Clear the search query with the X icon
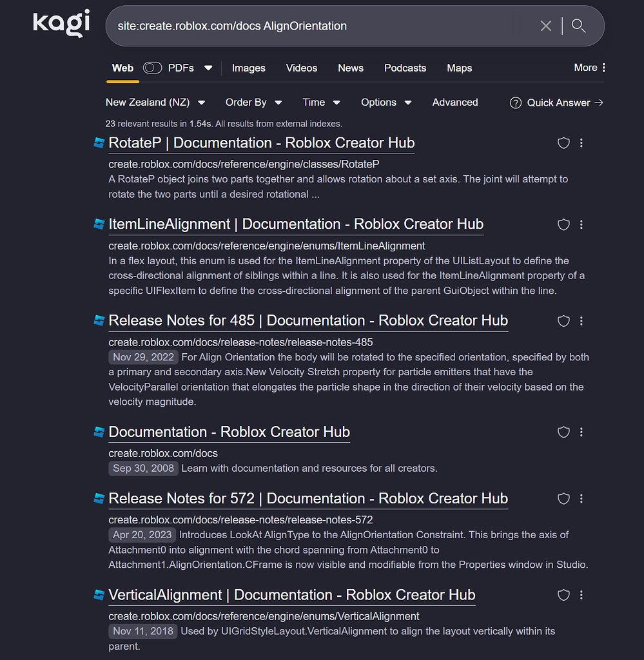644x660 pixels. [546, 26]
